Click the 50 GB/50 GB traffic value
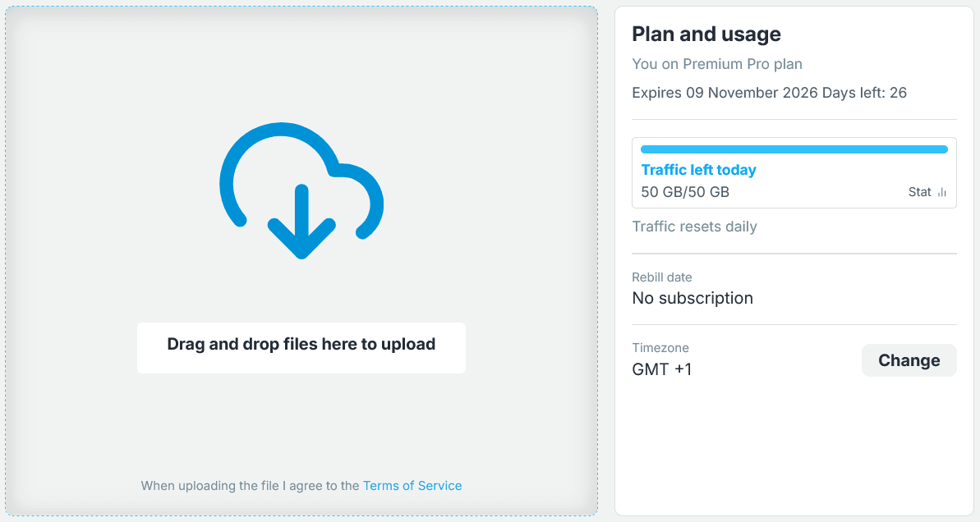The image size is (980, 522). tap(685, 192)
